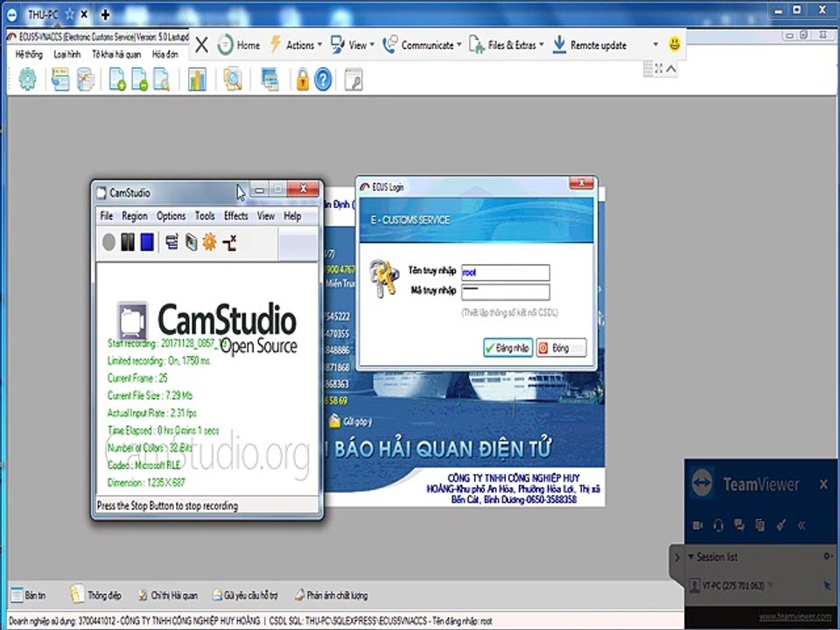This screenshot has width=840, height=630.
Task: Click the ECUS document with minus icon
Action: pyautogui.click(x=139, y=80)
